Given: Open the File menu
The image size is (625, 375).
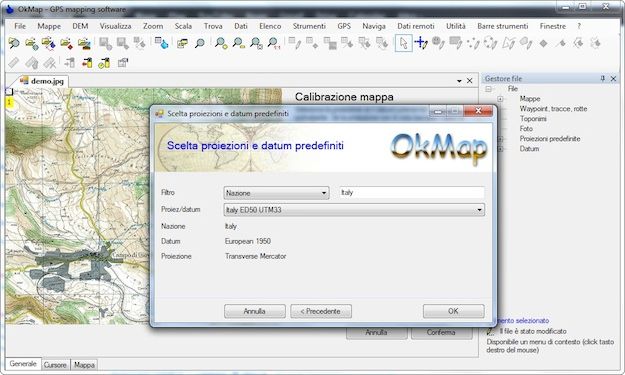Looking at the screenshot, I should click(20, 26).
